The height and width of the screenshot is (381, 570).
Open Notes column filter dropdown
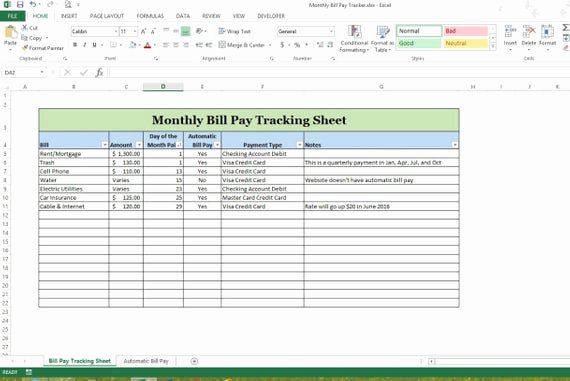click(x=455, y=145)
